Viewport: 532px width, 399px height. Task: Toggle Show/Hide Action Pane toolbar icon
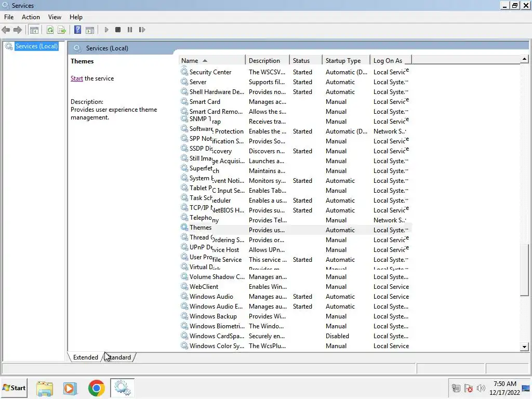tap(90, 30)
